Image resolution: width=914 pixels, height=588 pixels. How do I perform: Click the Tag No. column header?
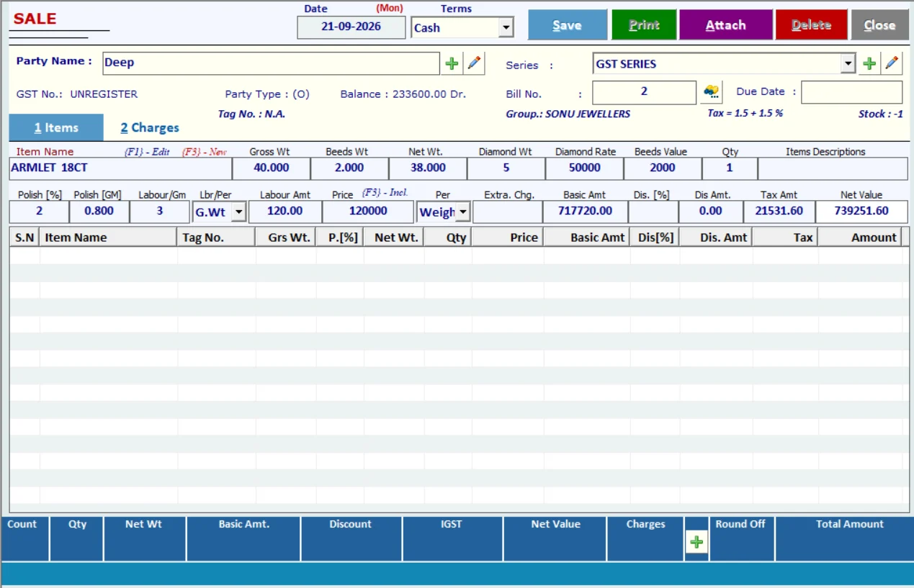tap(216, 238)
